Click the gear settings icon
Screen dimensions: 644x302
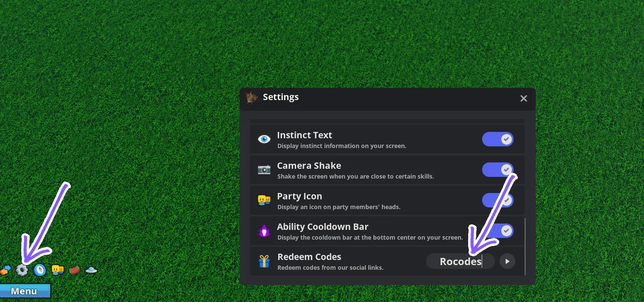22,270
